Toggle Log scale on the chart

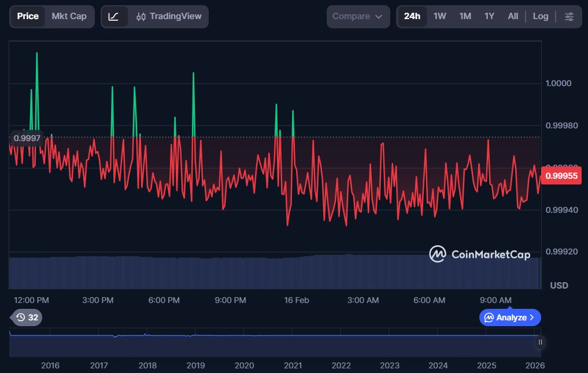click(540, 17)
